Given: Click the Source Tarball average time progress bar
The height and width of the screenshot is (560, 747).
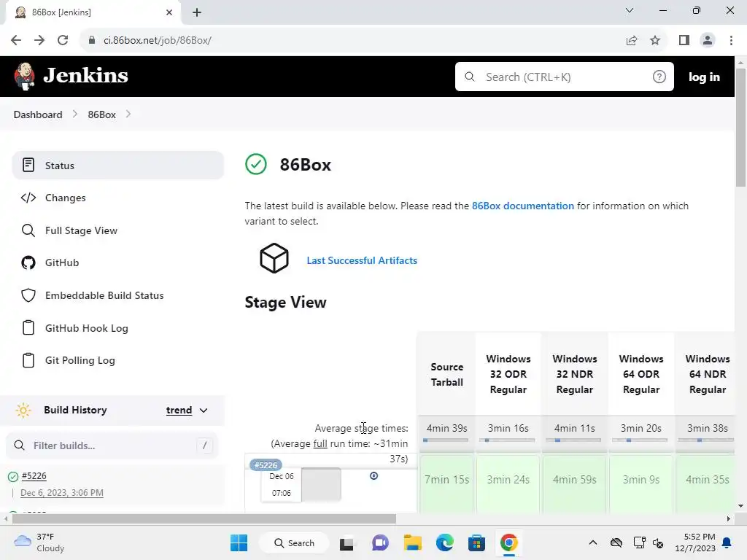Looking at the screenshot, I should (446, 440).
